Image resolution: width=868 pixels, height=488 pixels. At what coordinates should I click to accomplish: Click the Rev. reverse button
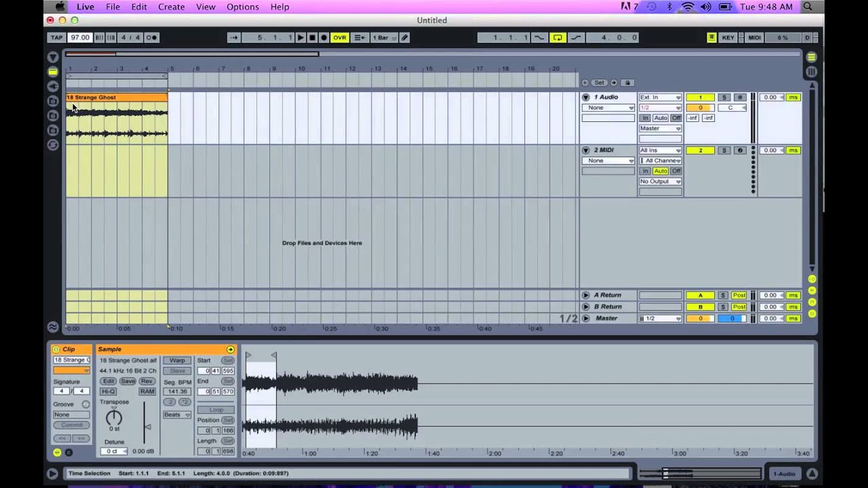pos(146,381)
